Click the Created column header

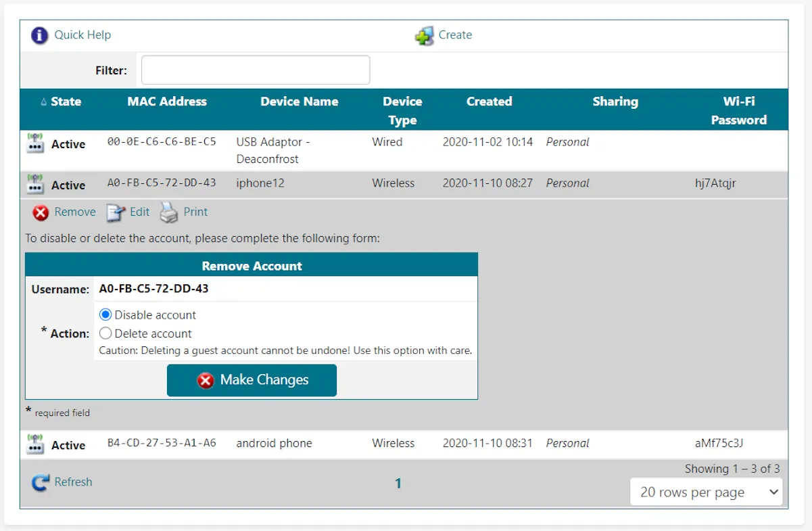[489, 101]
